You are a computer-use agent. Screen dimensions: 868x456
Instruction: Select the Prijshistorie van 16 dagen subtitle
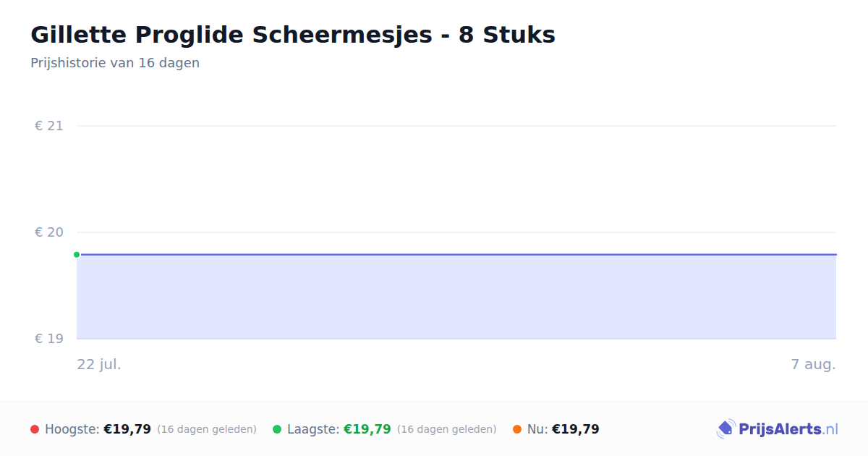[115, 63]
